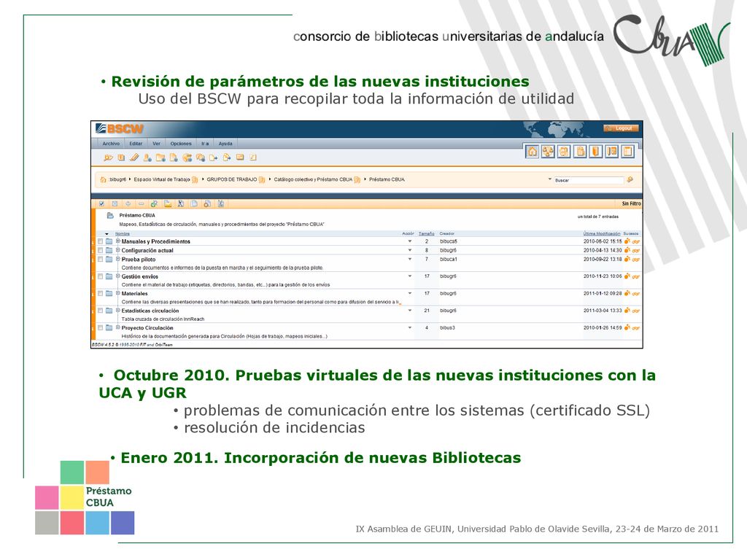This screenshot has height=560, width=747.
Task: Click the folder icon of Manuales y Procedimientos
Action: point(109,241)
